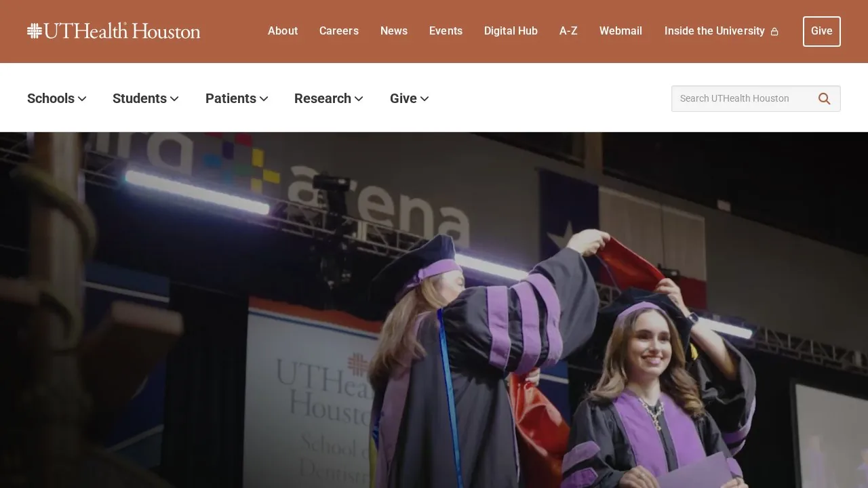Open the A-Z index link
This screenshot has width=868, height=488.
coord(568,31)
